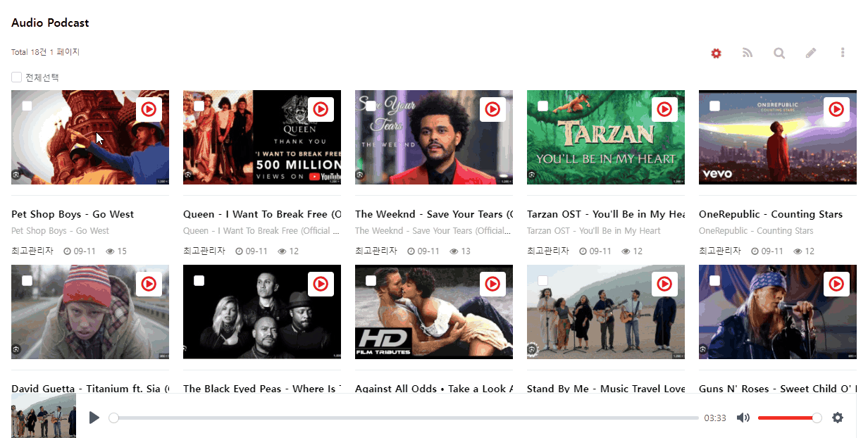Open player settings gear in bottom bar
The image size is (868, 438).
click(x=838, y=418)
